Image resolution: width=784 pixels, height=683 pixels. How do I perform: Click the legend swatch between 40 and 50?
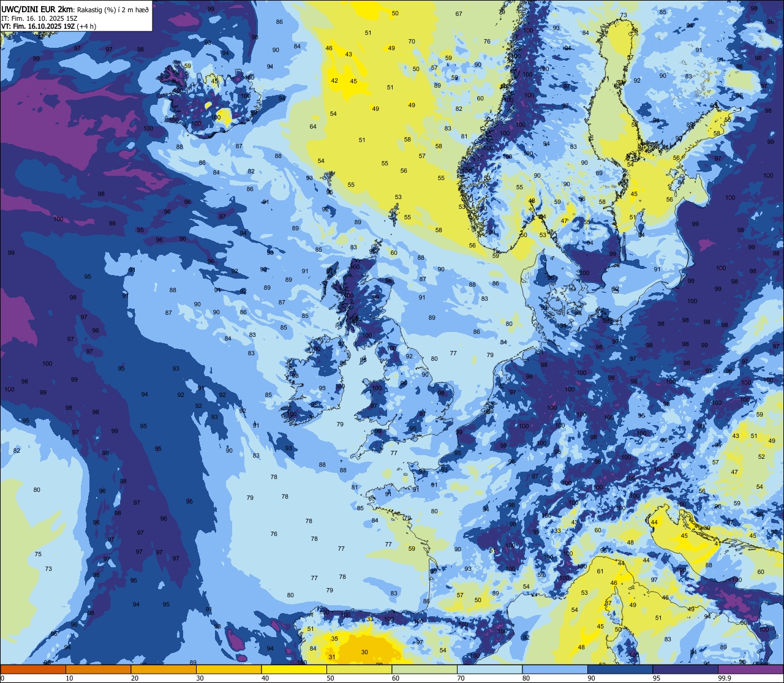click(294, 669)
